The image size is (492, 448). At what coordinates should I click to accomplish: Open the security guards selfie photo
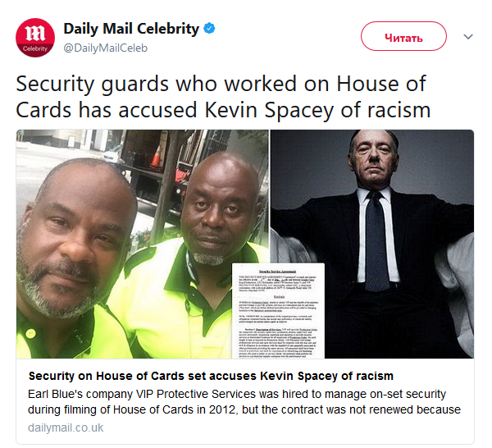pyautogui.click(x=143, y=244)
